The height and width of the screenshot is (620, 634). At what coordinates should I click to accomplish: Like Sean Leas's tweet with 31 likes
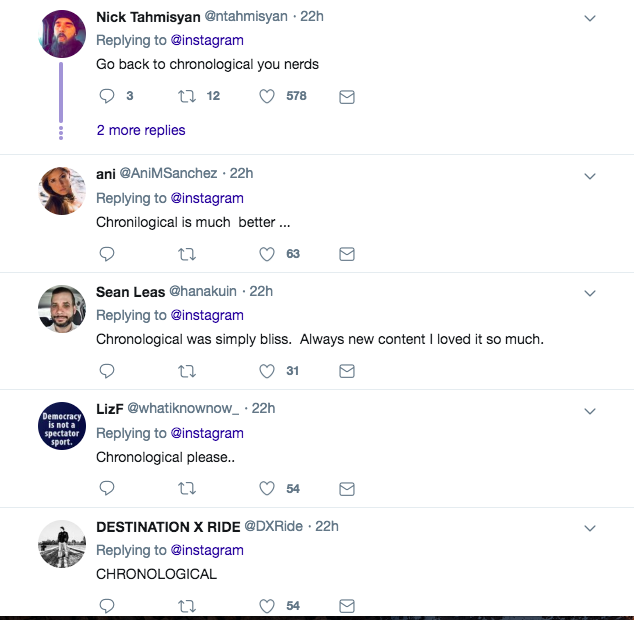(267, 371)
